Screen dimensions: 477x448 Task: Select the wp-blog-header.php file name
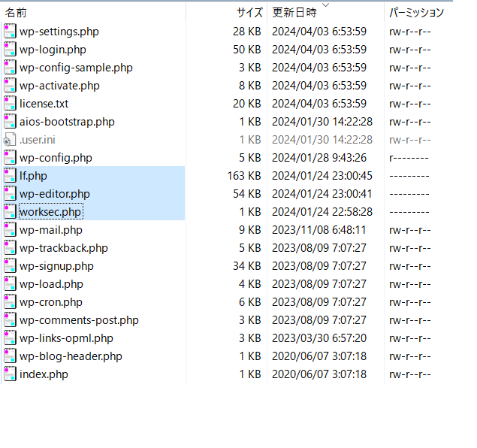pyautogui.click(x=71, y=356)
